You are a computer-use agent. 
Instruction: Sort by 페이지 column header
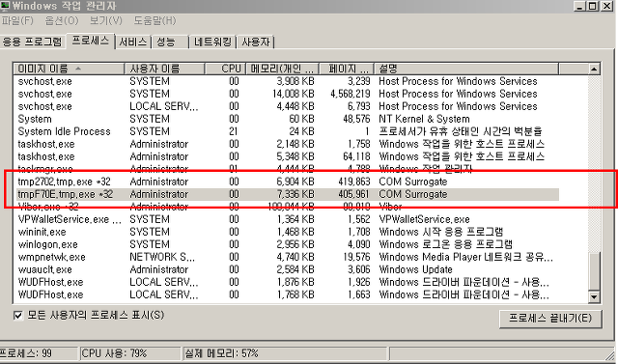pyautogui.click(x=347, y=69)
